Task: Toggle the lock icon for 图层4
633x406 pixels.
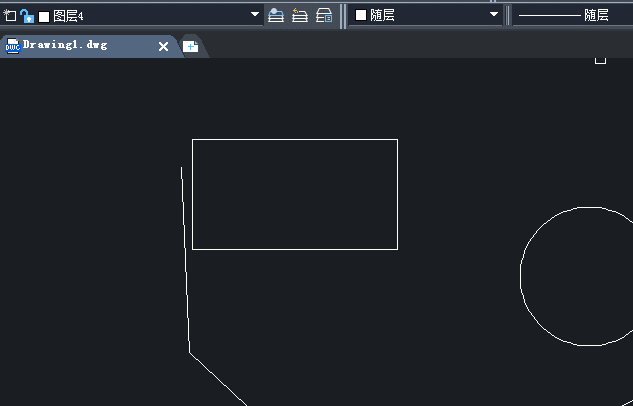Action: (x=27, y=16)
